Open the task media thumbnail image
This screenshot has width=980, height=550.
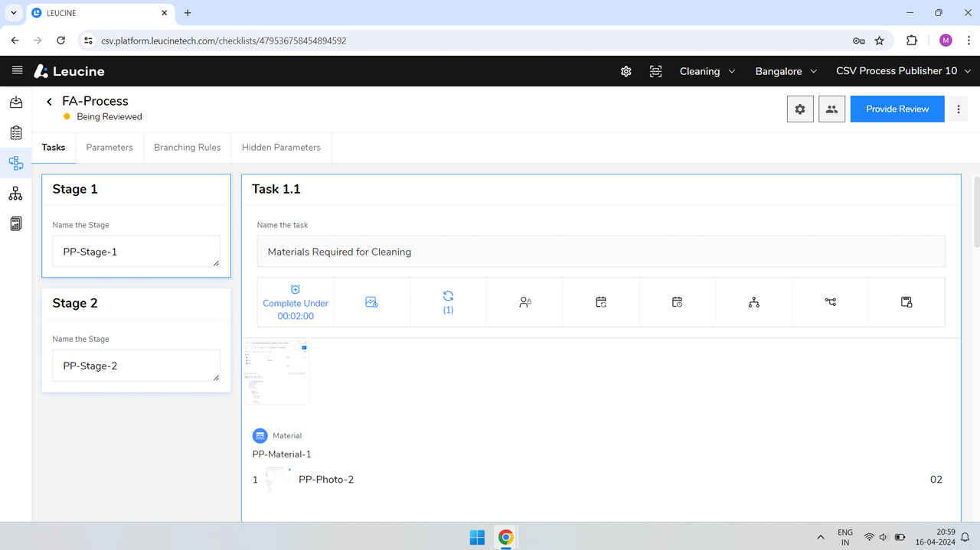[276, 373]
